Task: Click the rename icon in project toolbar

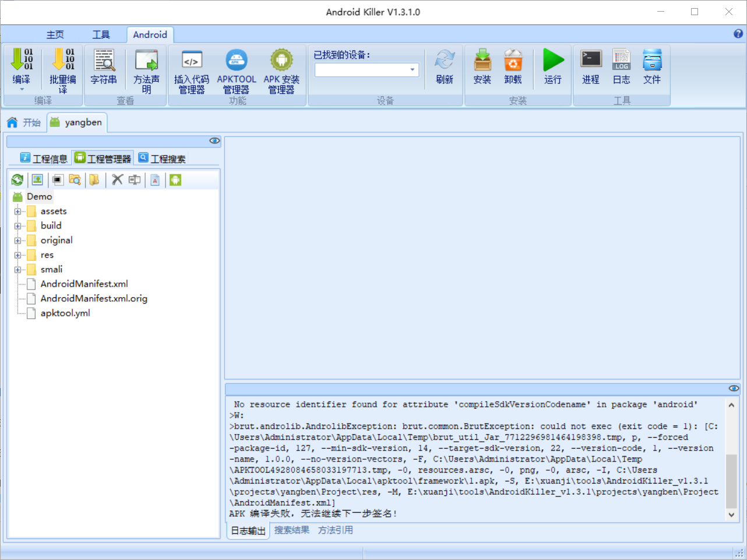Action: click(x=135, y=179)
